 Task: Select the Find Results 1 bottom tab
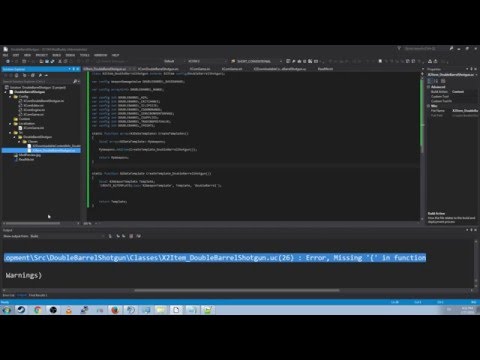[x=38, y=295]
